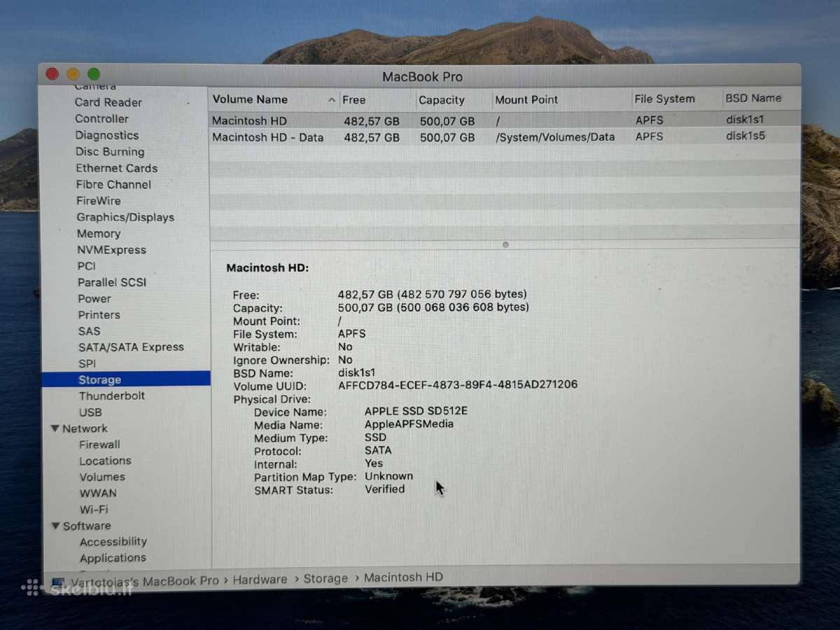Screen dimensions: 840x630
Task: Open Power in the sidebar
Action: (x=94, y=299)
